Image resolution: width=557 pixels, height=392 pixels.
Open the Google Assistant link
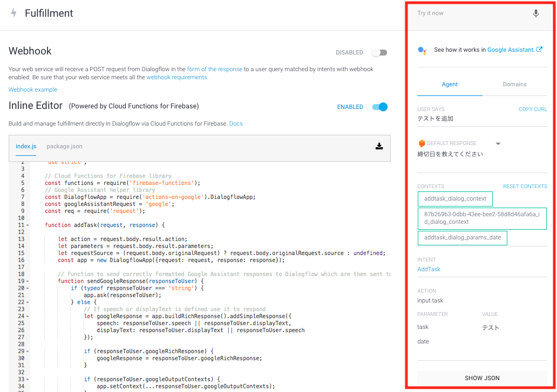[x=511, y=50]
